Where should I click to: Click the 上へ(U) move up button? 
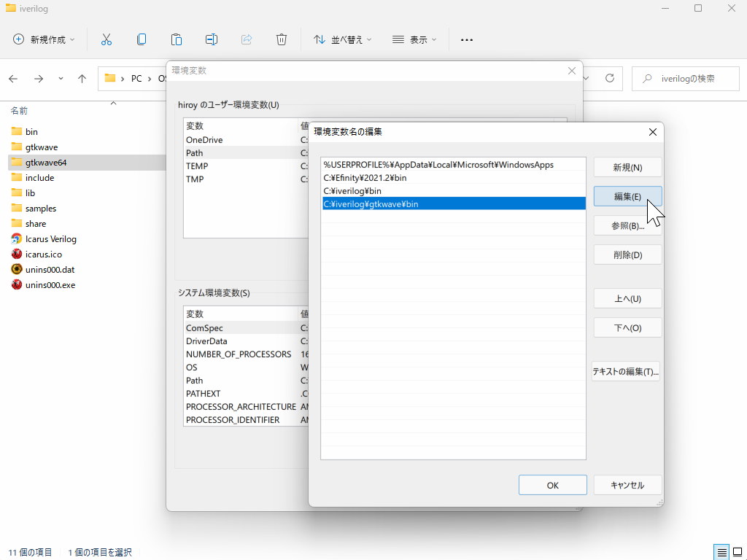[x=627, y=298]
